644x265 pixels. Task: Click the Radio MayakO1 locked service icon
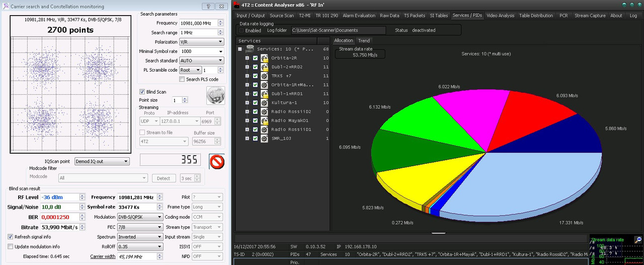pos(264,120)
